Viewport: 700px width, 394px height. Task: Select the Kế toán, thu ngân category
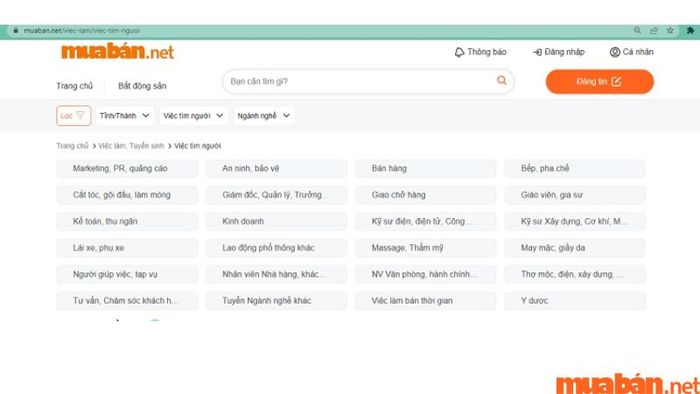[127, 221]
